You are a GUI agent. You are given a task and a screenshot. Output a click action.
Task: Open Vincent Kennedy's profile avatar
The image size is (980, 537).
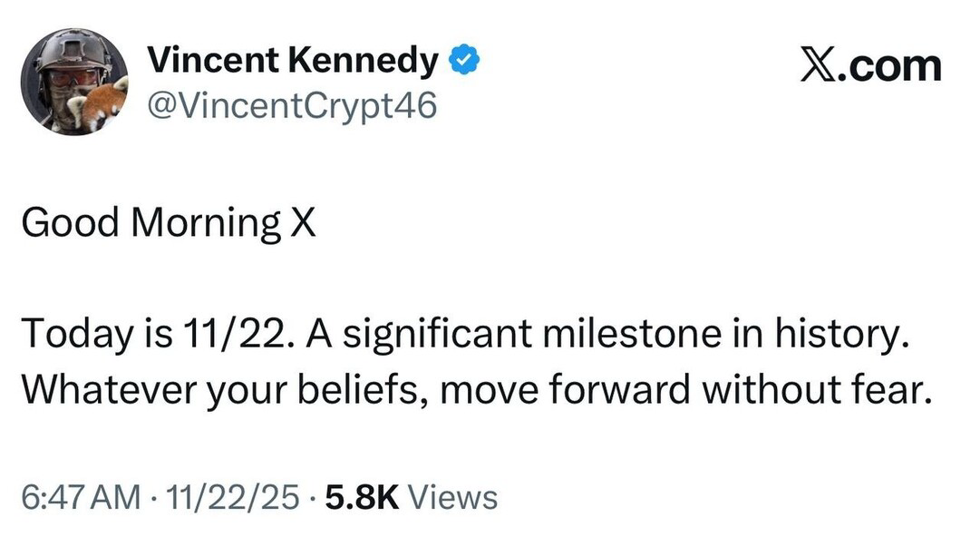[x=74, y=82]
